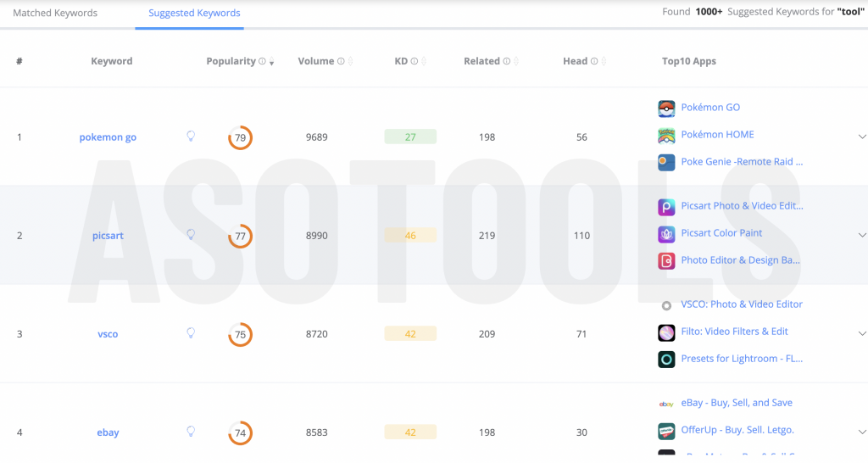Open the vsco keyword link
Viewport: 868px width, 463px height.
pos(108,334)
